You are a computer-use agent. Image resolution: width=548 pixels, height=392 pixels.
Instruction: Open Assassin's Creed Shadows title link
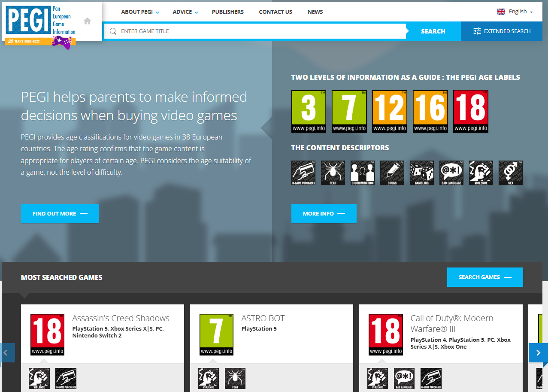pyautogui.click(x=121, y=318)
